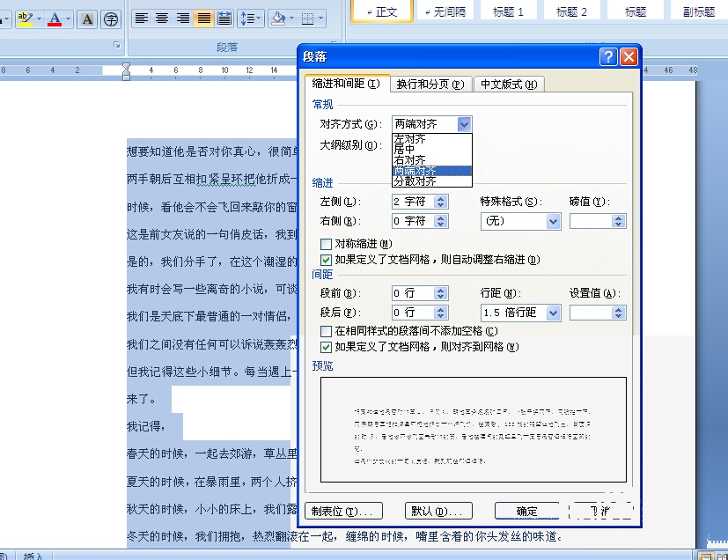Toggle the character shading icon
This screenshot has height=560, width=728.
(87, 19)
